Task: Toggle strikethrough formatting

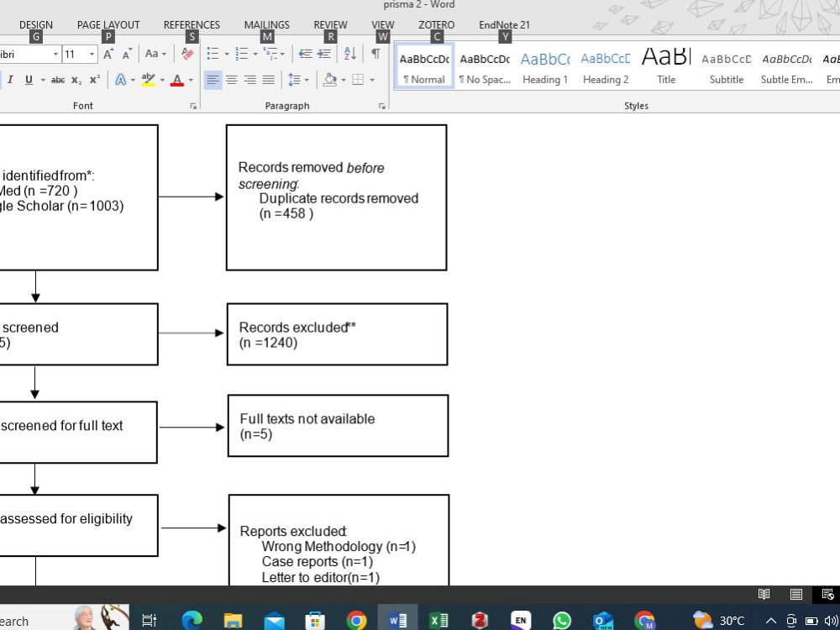Action: pos(58,80)
